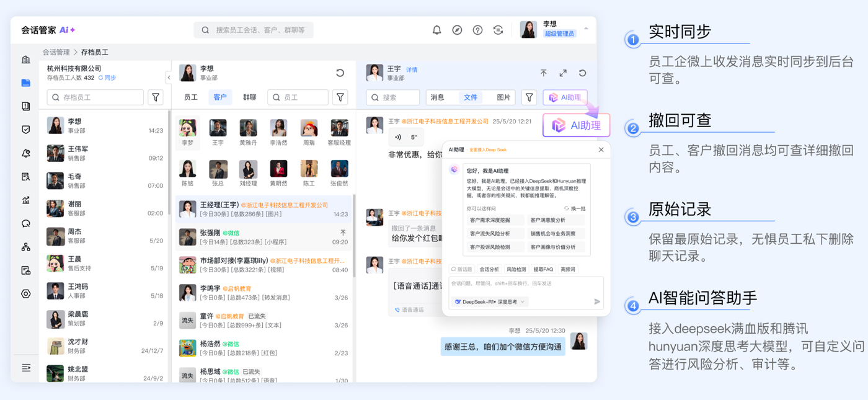Click 换一批 to refresh suggestions
The image size is (868, 400).
click(x=575, y=209)
